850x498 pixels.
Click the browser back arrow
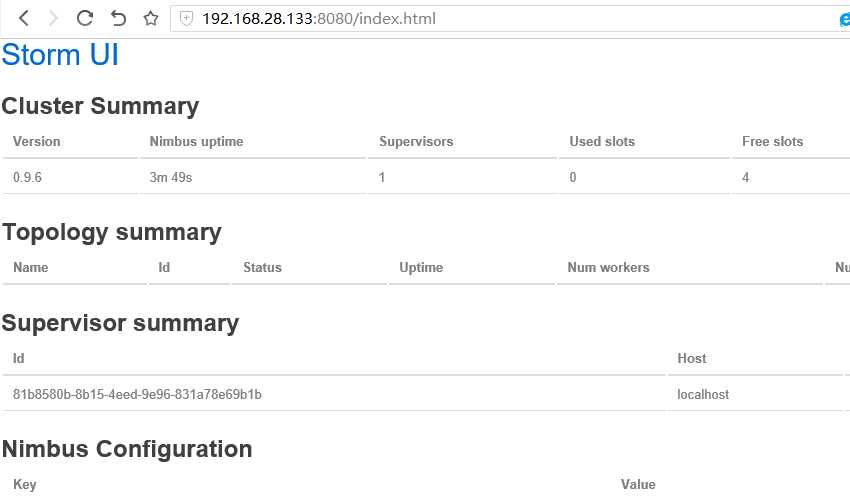point(24,18)
